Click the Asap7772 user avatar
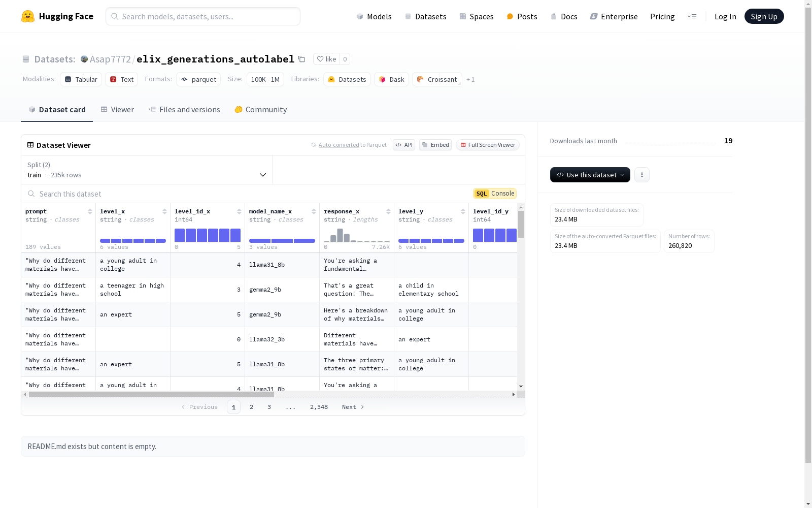812x508 pixels. [x=84, y=59]
